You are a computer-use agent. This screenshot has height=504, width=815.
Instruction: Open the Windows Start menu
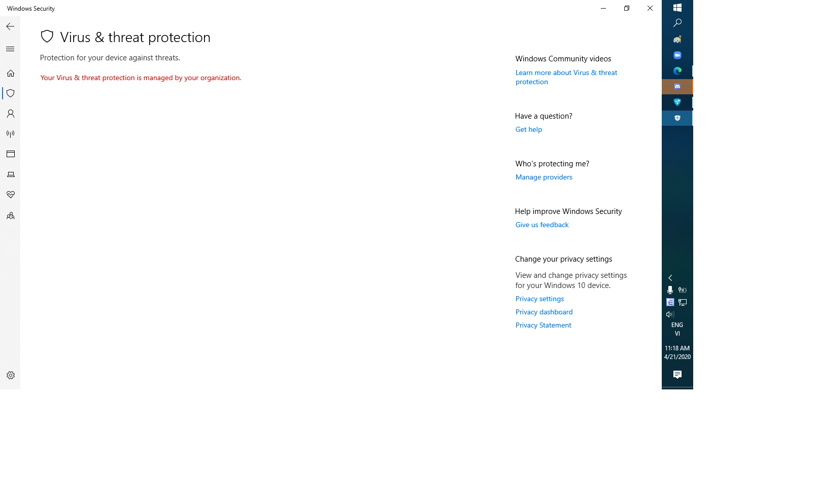[677, 8]
